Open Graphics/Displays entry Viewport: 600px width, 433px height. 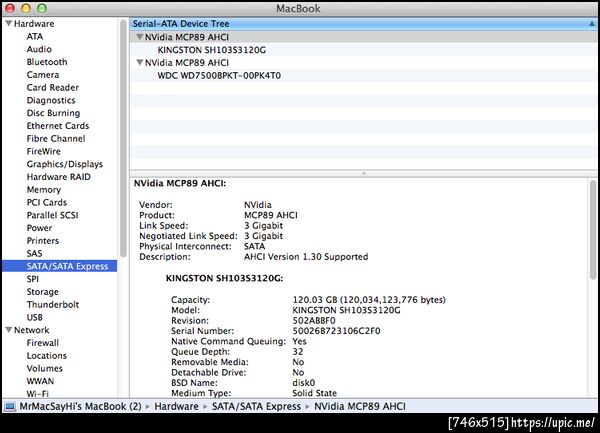click(65, 164)
